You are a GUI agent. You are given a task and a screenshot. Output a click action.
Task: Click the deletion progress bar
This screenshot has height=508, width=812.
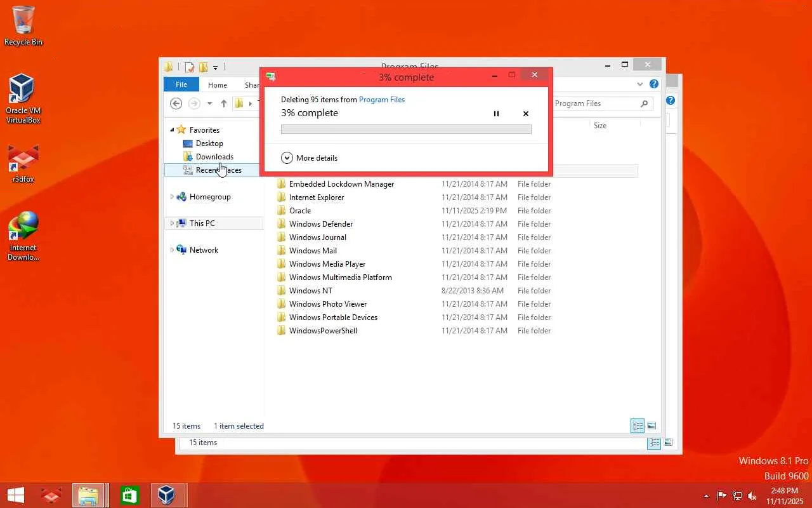point(406,130)
